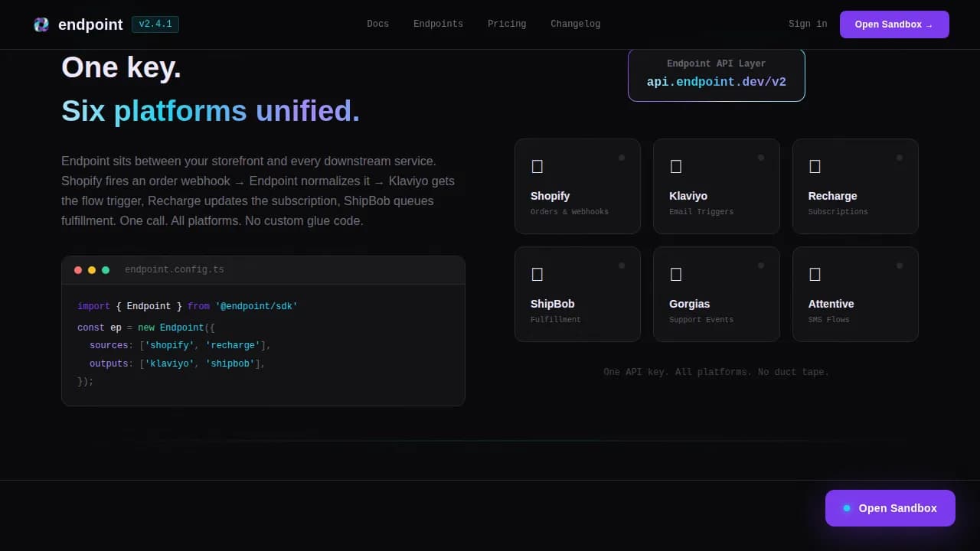The image size is (980, 551).
Task: Click the 'One key.' heading
Action: click(x=121, y=67)
